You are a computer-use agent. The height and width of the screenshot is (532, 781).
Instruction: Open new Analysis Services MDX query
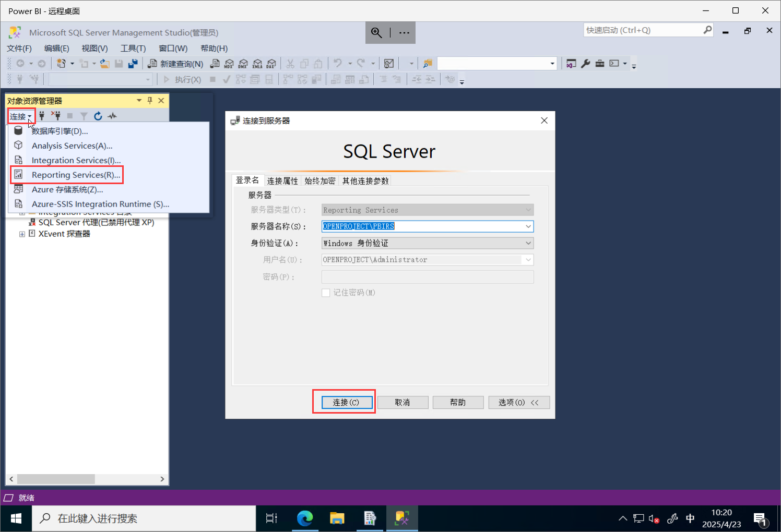point(229,64)
